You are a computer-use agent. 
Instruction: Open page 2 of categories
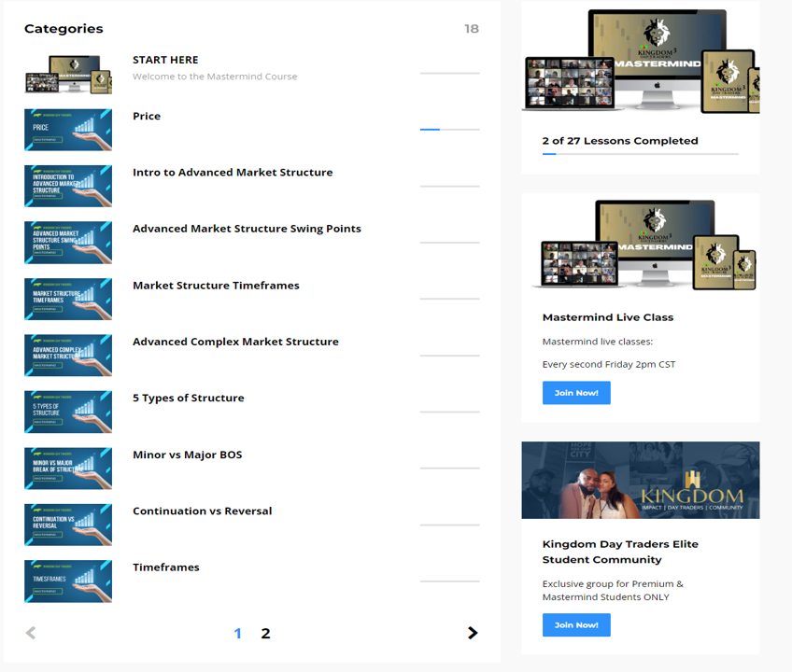click(265, 633)
